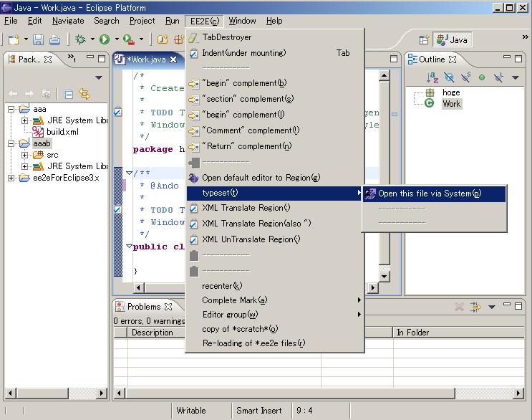Click the External Tools run icon

(129, 39)
